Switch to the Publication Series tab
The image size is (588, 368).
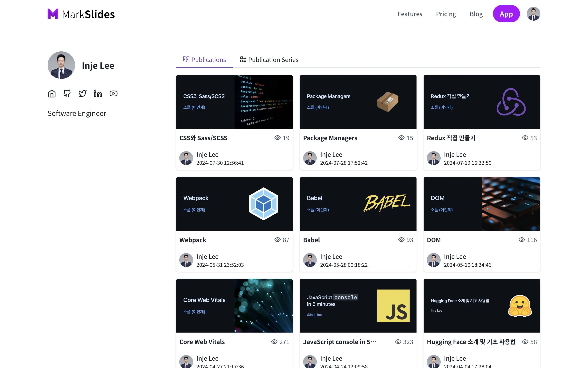pyautogui.click(x=269, y=60)
